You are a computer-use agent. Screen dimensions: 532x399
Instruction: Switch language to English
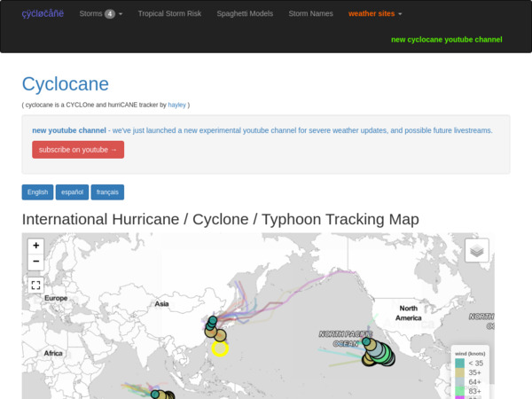click(37, 192)
